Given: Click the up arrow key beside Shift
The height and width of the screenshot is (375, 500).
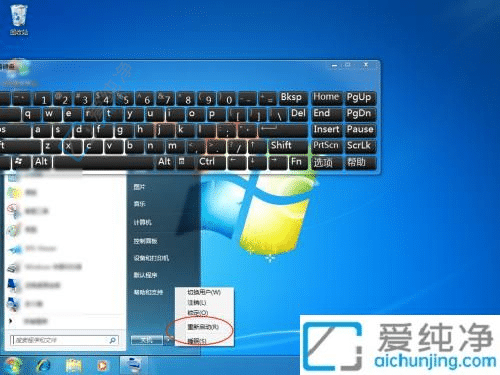Looking at the screenshot, I should [x=257, y=146].
